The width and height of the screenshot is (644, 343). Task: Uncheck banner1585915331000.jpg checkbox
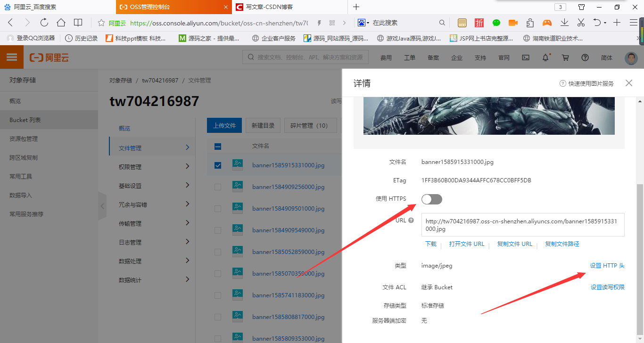coord(218,165)
